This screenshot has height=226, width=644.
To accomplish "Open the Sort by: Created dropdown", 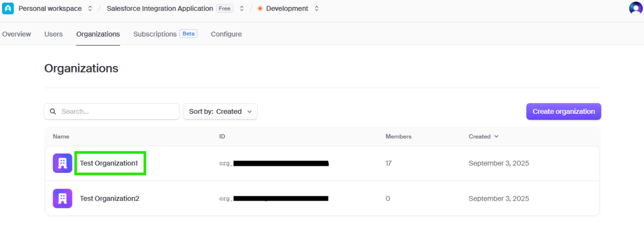I will [220, 112].
